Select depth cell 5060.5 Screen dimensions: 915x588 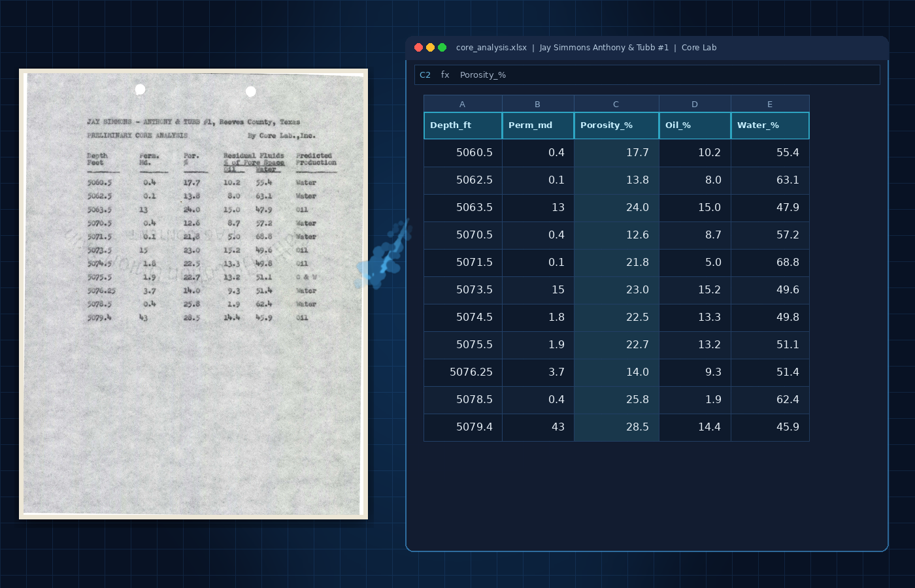[463, 153]
